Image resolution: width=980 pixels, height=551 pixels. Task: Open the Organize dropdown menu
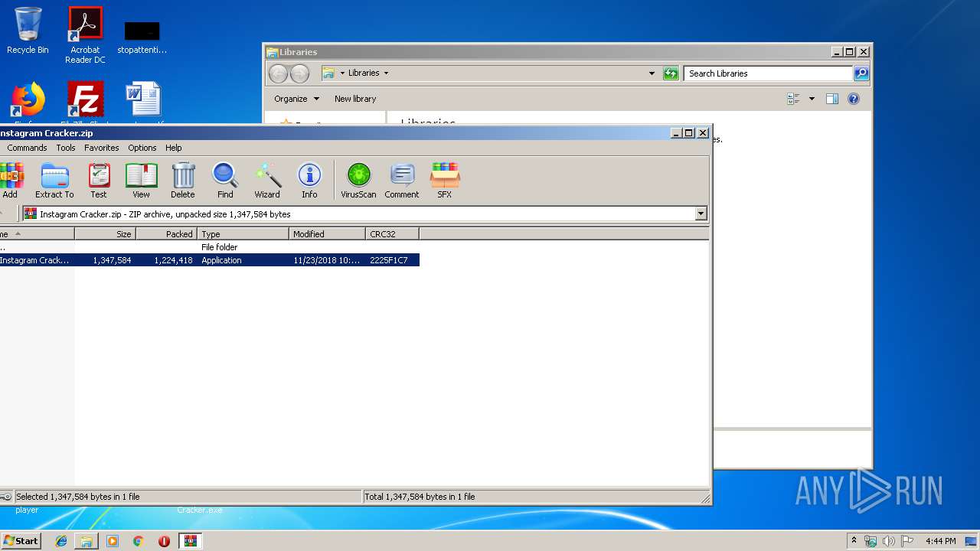point(296,99)
